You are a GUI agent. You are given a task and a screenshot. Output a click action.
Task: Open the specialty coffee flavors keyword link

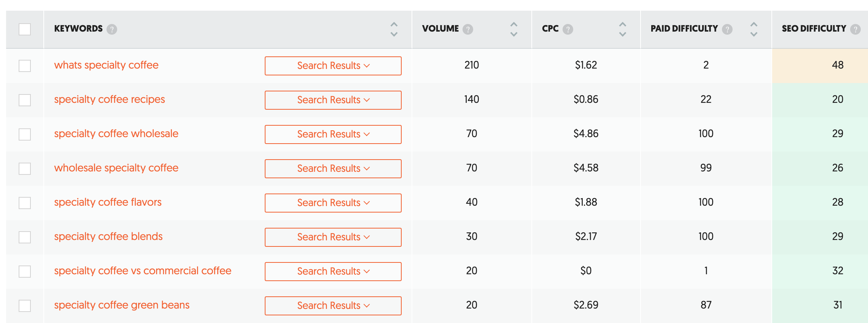[x=108, y=202]
